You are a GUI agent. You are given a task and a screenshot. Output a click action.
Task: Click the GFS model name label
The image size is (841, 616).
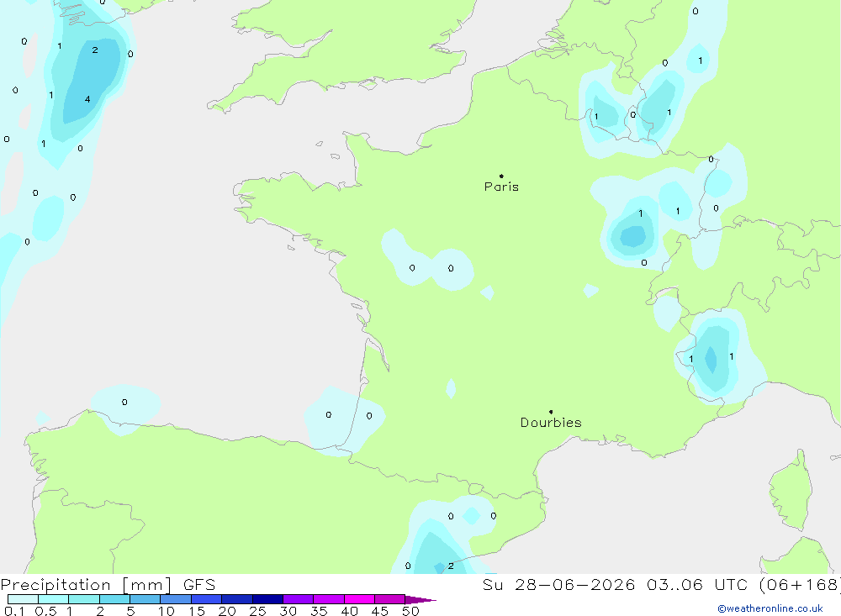pyautogui.click(x=199, y=585)
